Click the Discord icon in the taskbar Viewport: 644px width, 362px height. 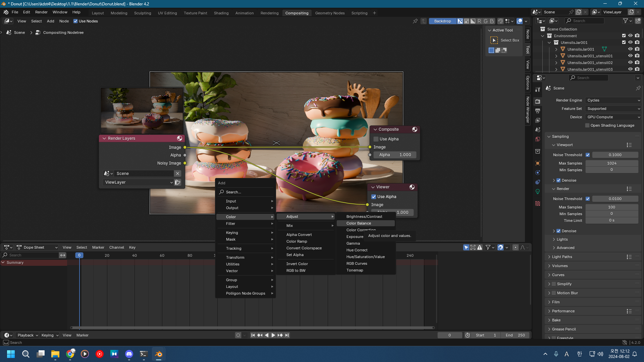click(129, 354)
